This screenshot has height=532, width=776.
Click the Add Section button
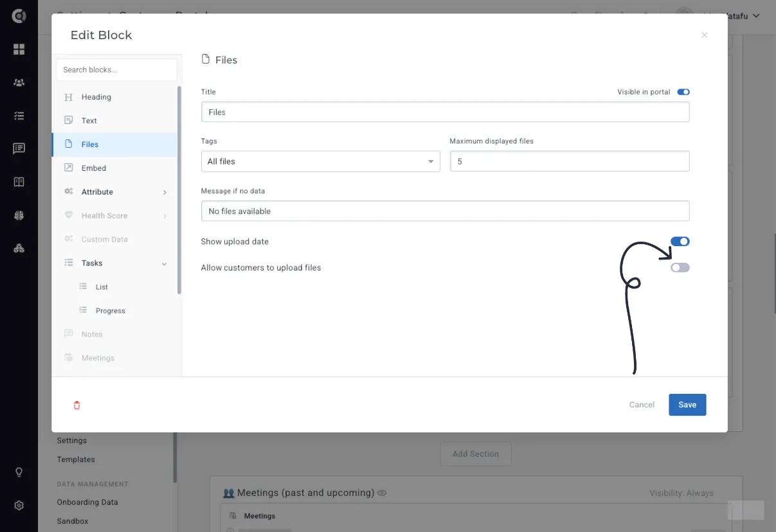click(476, 454)
